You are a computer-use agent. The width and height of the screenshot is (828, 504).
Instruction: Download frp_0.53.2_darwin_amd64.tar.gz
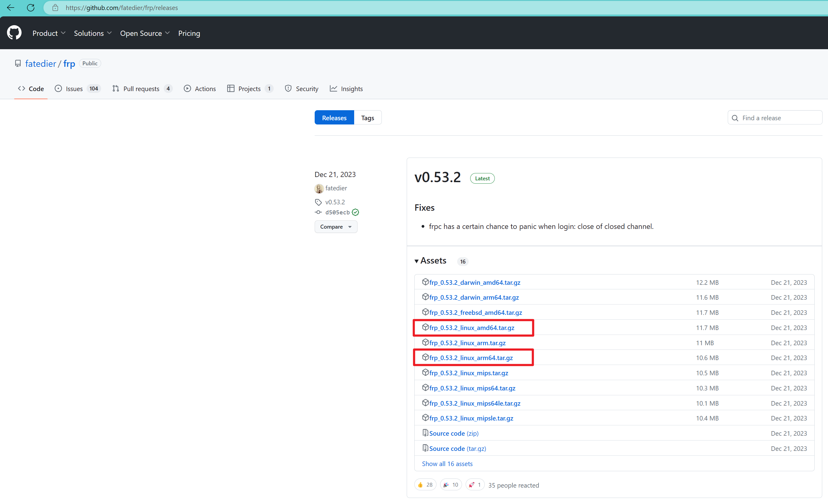coord(475,282)
